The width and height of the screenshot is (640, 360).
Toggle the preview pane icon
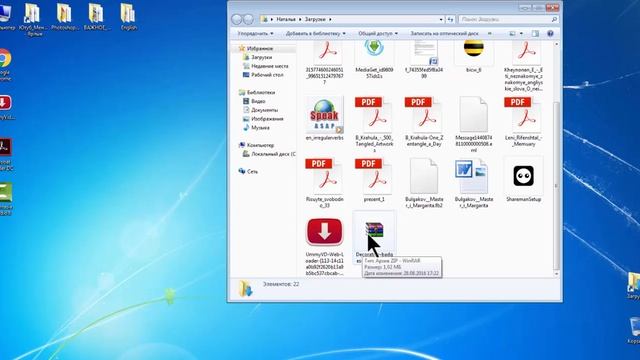[x=535, y=33]
